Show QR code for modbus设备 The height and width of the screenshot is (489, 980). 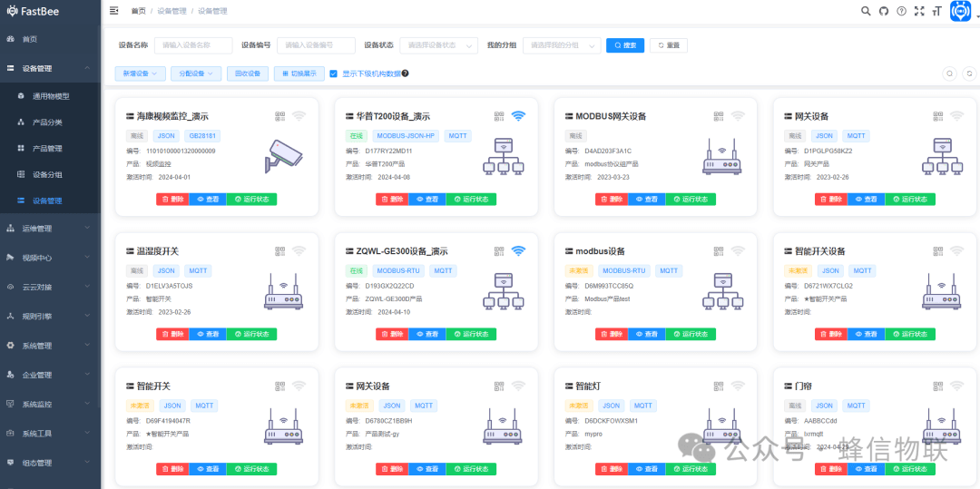[x=719, y=251]
